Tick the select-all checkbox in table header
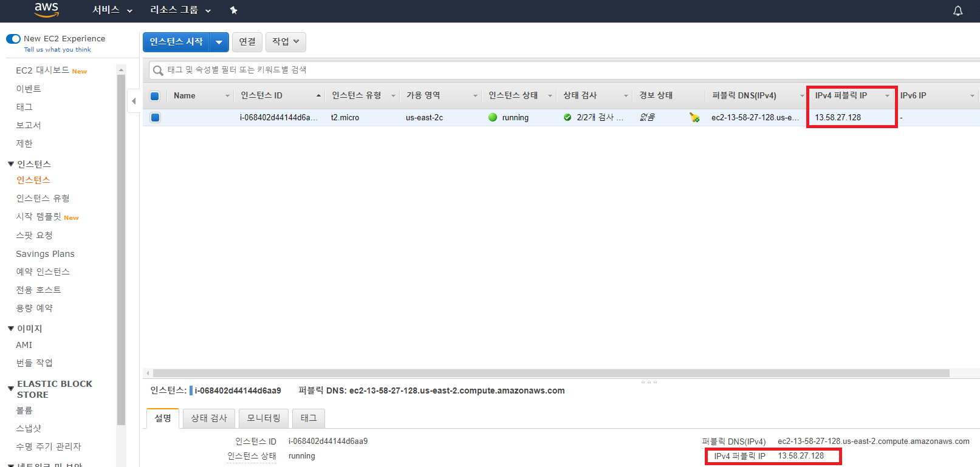The height and width of the screenshot is (467, 980). [x=154, y=96]
